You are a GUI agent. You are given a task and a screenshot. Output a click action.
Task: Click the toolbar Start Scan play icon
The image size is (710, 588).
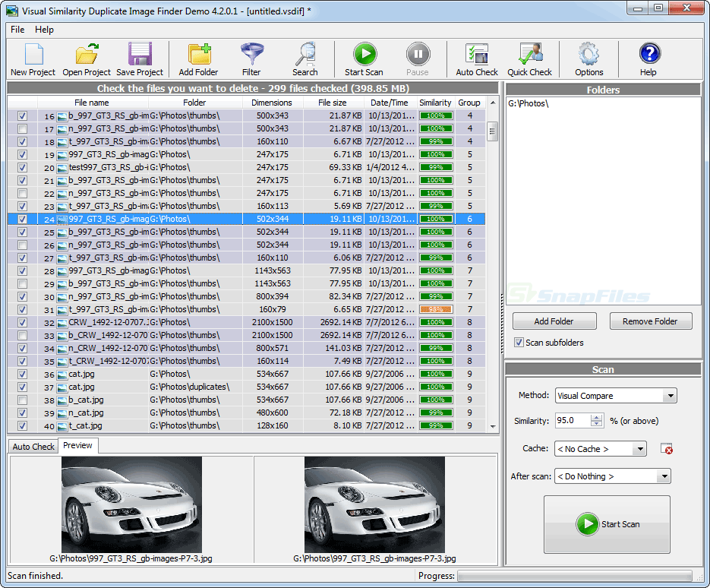click(x=364, y=59)
